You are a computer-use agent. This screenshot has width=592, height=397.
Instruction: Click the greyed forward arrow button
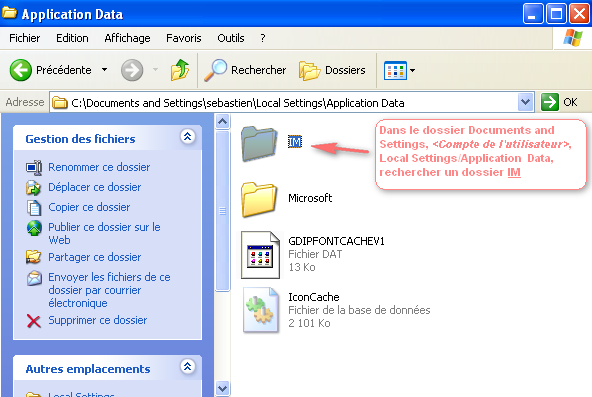point(132,70)
